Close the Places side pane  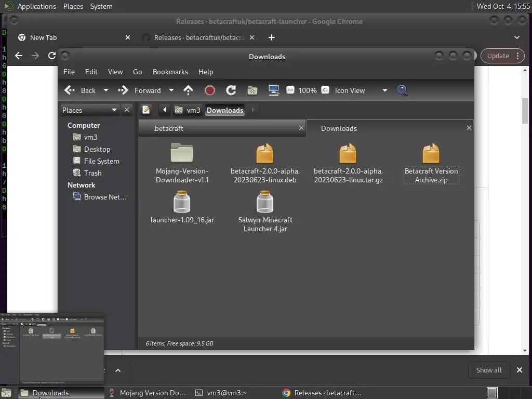pyautogui.click(x=127, y=110)
